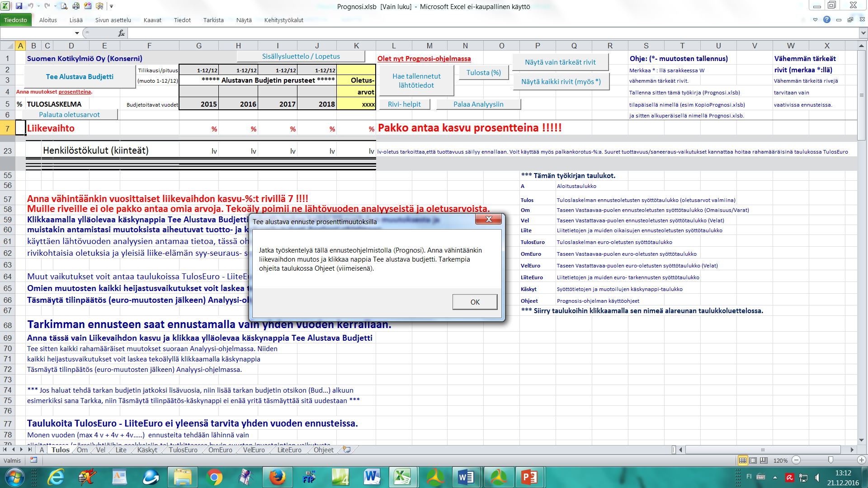Viewport: 868px width, 488px height.
Task: Undo last action via toolbar arrow
Action: (x=31, y=6)
